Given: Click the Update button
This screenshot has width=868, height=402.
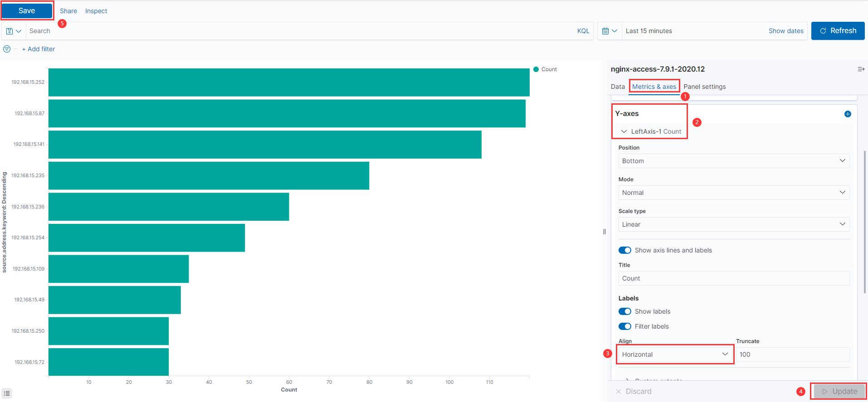Looking at the screenshot, I should tap(839, 391).
